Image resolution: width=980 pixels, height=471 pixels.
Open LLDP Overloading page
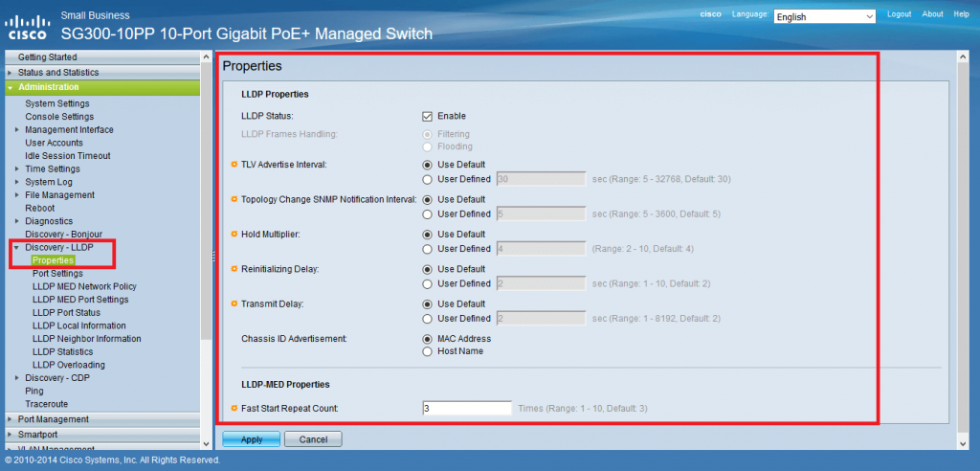pos(69,366)
